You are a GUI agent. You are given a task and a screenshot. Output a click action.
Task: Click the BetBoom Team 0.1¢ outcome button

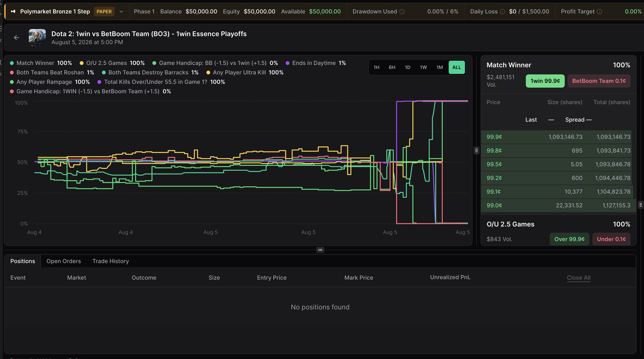pos(599,81)
